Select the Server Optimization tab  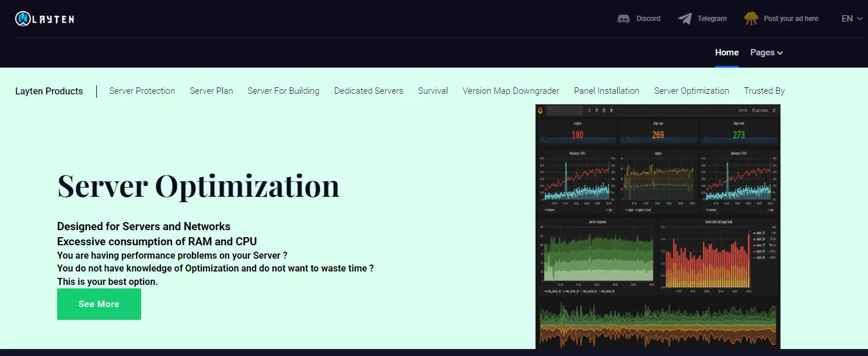point(692,91)
